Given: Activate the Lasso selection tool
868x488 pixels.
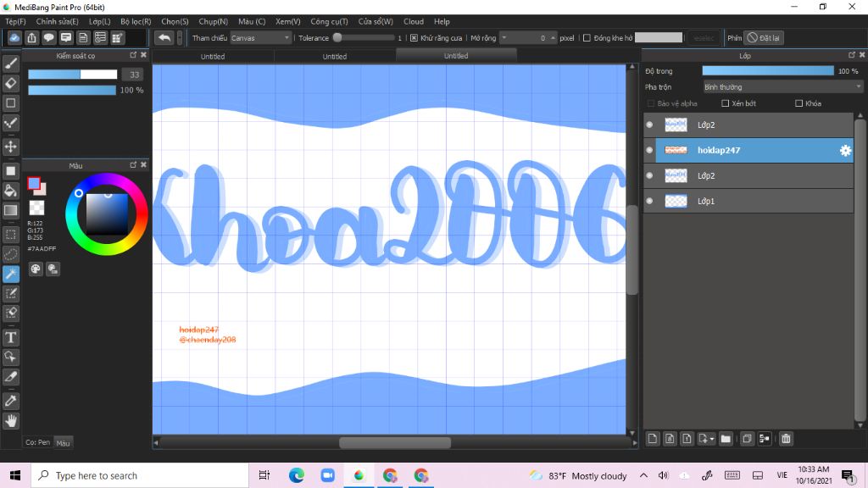Looking at the screenshot, I should pos(10,254).
